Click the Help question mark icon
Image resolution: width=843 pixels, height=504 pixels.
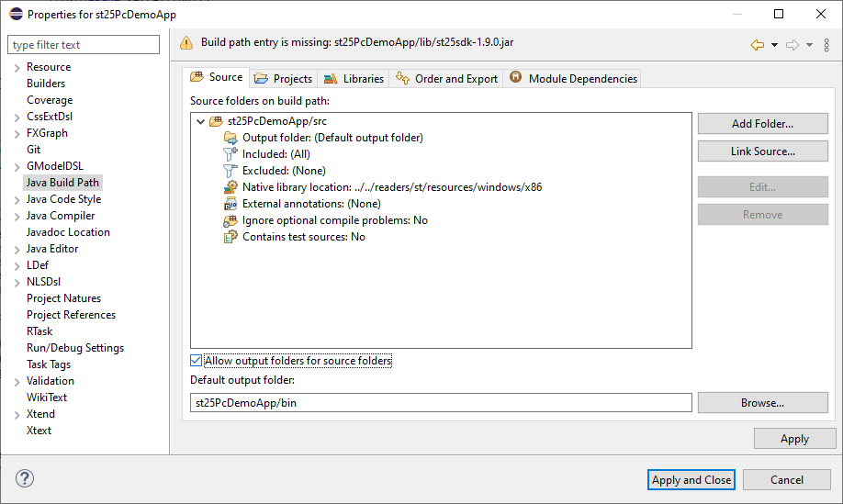click(25, 478)
